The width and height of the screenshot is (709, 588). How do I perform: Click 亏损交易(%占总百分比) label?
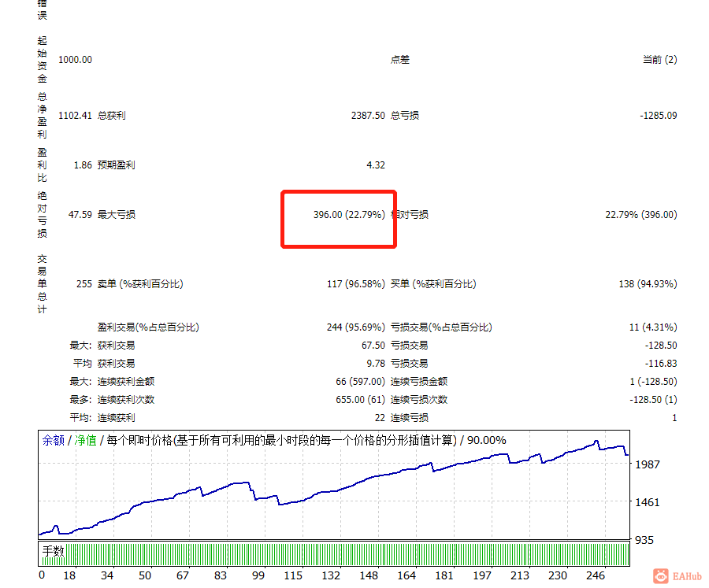(x=441, y=327)
